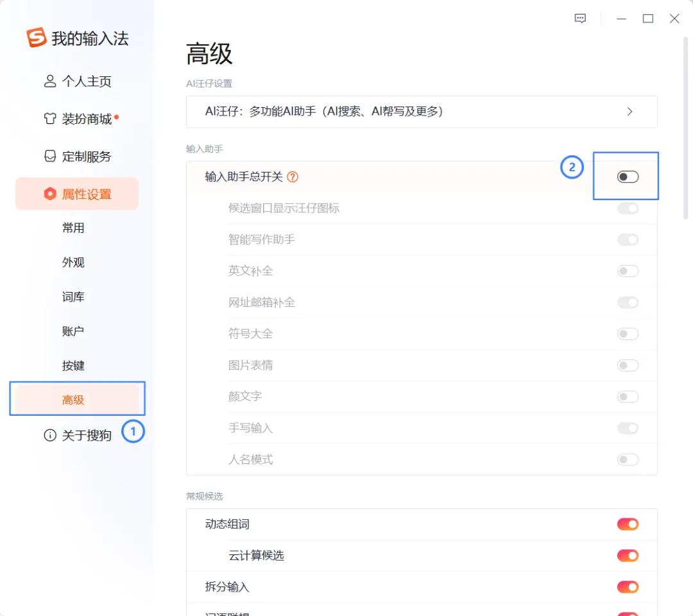The image size is (693, 616).
Task: Expand the AI汪仔 row chevron
Action: (630, 112)
